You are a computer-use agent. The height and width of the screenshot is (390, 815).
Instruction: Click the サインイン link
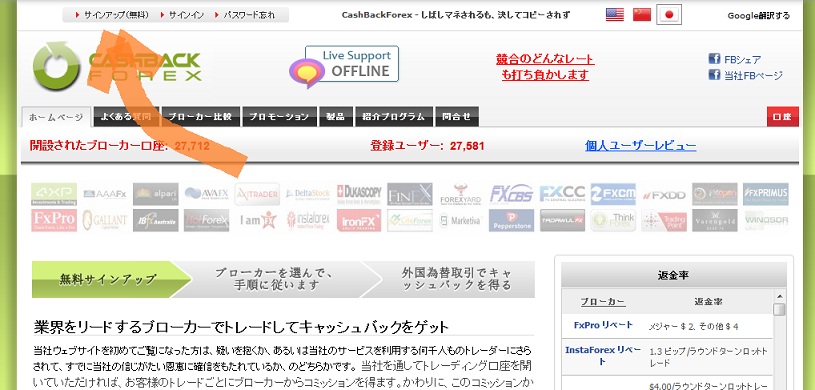click(x=187, y=15)
